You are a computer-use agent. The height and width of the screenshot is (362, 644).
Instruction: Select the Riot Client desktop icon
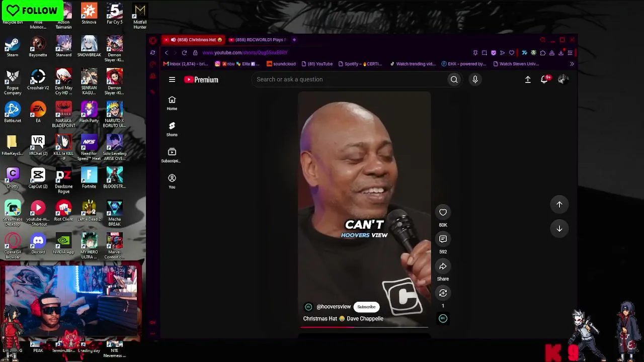click(63, 211)
